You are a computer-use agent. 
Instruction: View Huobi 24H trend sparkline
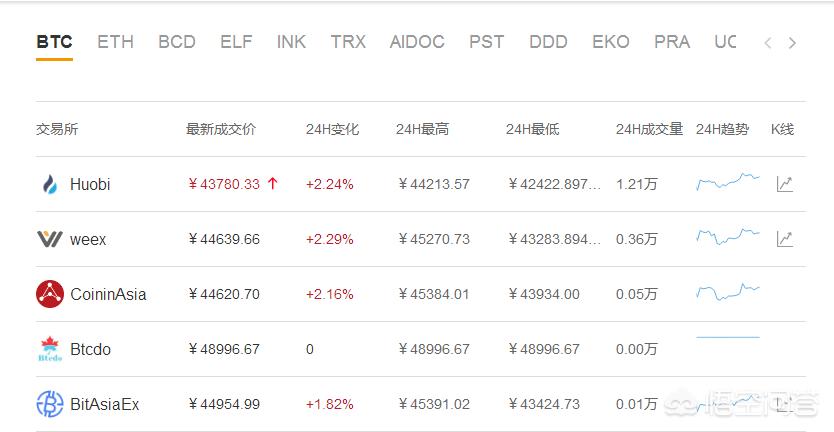click(727, 182)
